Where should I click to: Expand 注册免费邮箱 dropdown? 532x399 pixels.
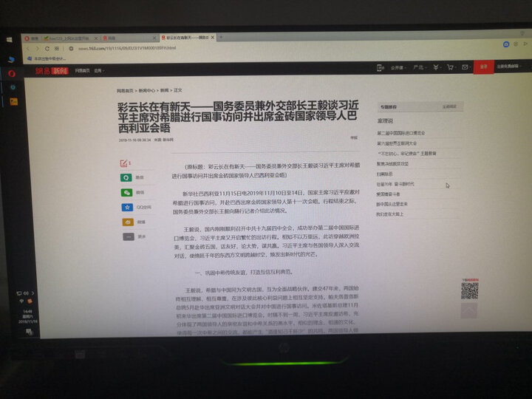click(x=509, y=66)
